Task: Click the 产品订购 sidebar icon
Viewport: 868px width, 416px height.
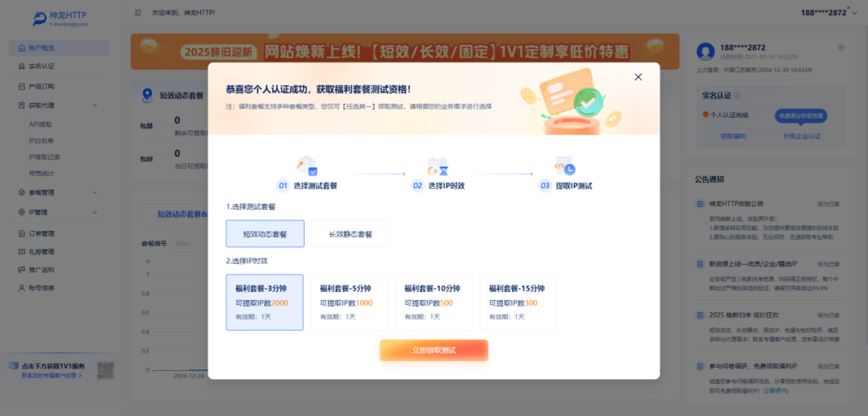Action: (x=22, y=86)
